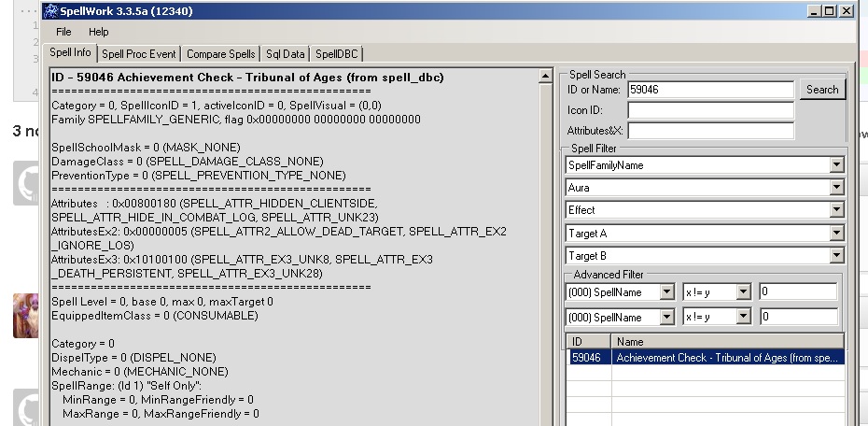Click the PreventionType = 0 line

(198, 175)
